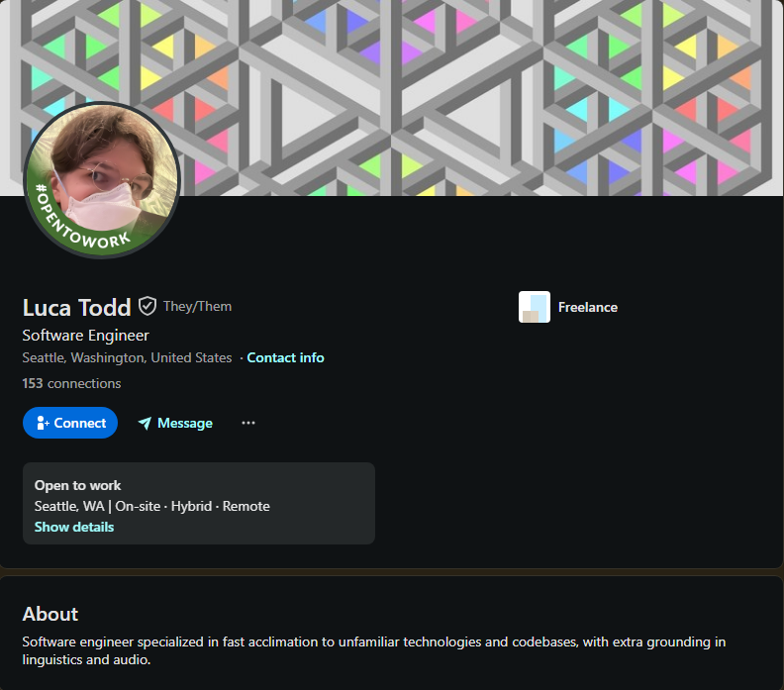This screenshot has height=690, width=784.
Task: Click the They/Them pronouns label
Action: (197, 306)
